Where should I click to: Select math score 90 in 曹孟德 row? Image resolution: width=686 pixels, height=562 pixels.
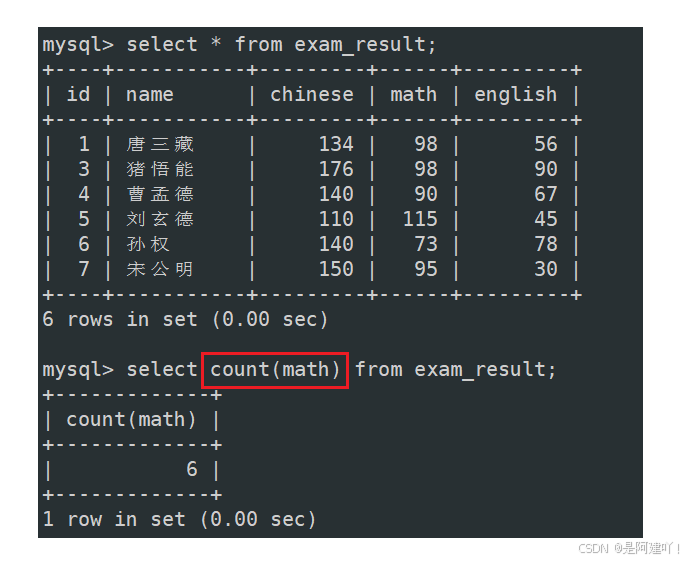pos(426,194)
